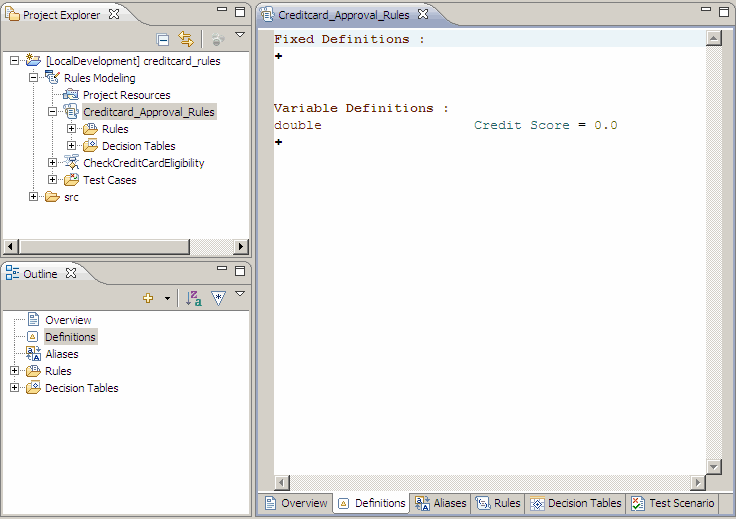Expand the src folder in Project Explorer

tap(34, 197)
